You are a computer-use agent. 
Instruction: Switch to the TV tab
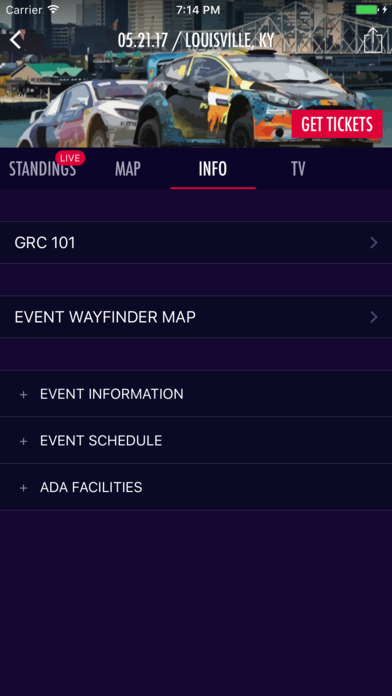click(298, 169)
